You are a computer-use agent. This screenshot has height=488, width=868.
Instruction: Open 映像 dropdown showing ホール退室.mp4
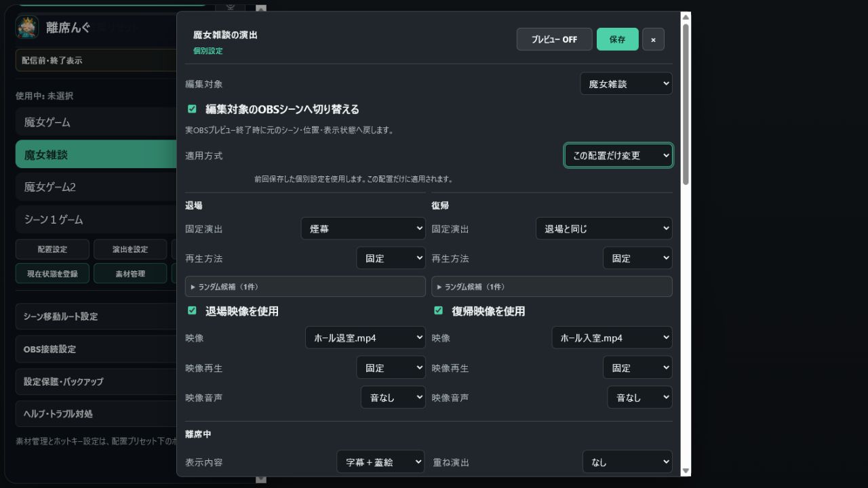click(x=365, y=338)
